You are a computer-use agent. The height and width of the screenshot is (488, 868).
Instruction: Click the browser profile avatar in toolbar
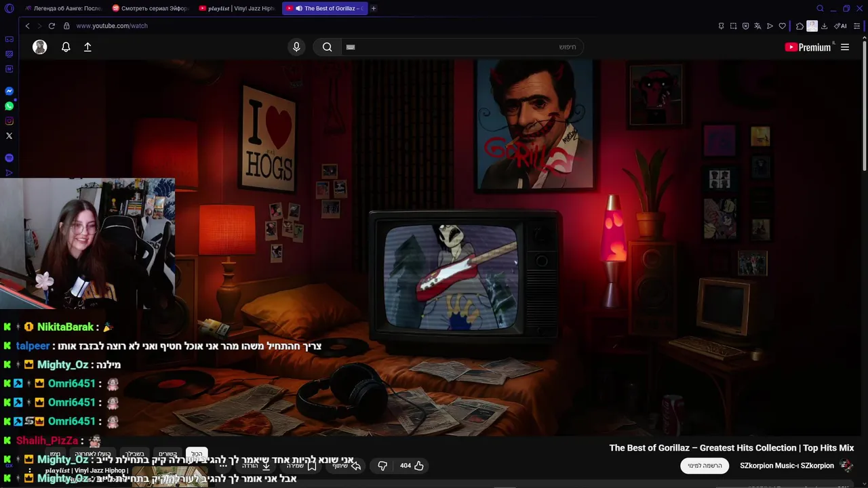[x=812, y=26]
